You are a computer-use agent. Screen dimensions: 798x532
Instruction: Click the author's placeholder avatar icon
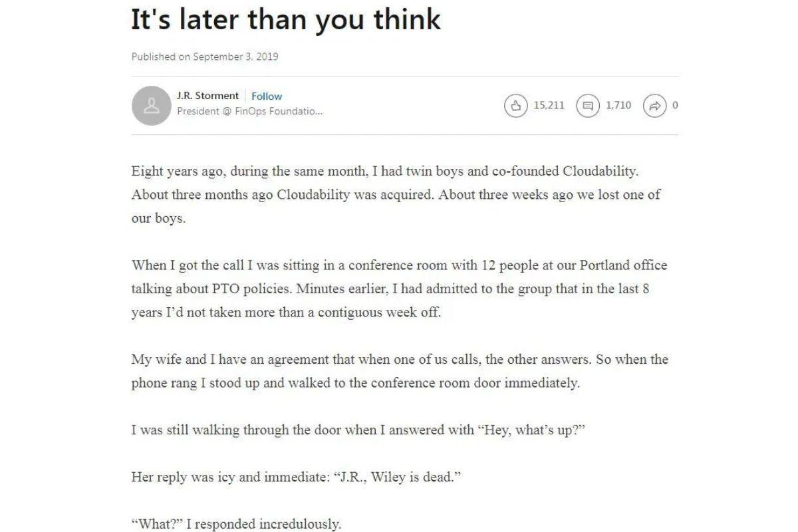[x=152, y=106]
